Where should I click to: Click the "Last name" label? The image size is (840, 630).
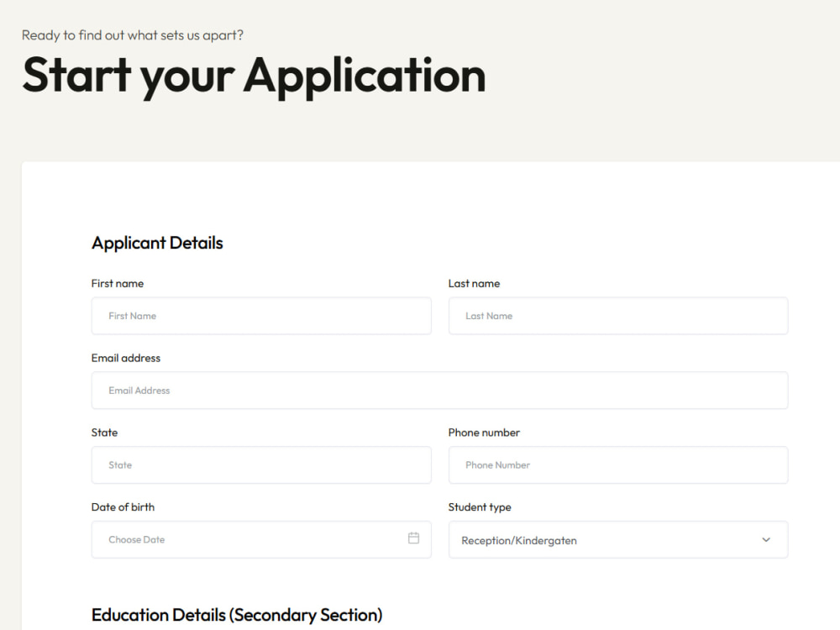point(474,283)
